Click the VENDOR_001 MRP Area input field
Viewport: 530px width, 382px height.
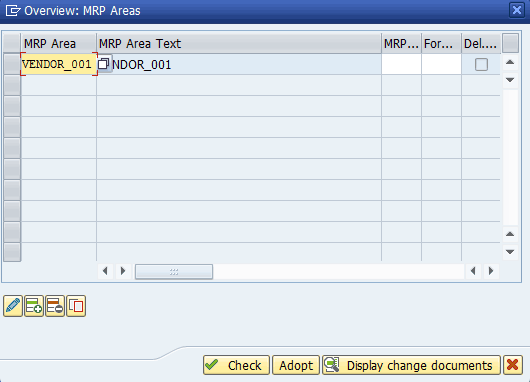(59, 64)
